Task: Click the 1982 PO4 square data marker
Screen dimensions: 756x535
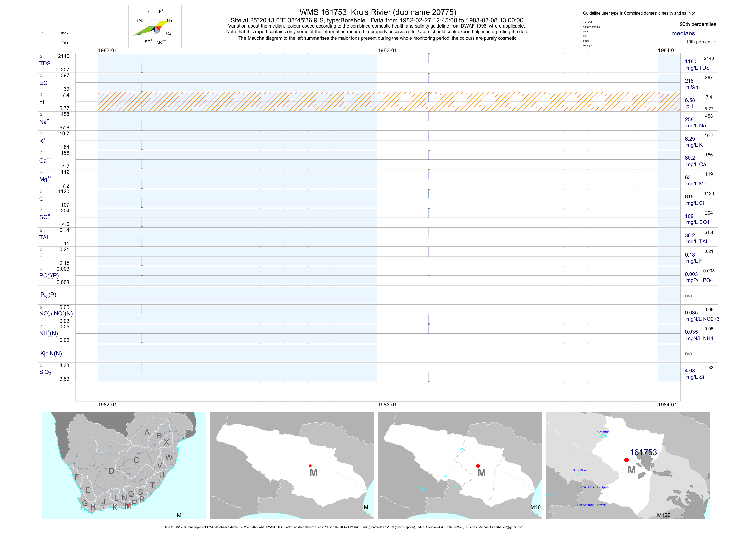Action: (x=142, y=275)
